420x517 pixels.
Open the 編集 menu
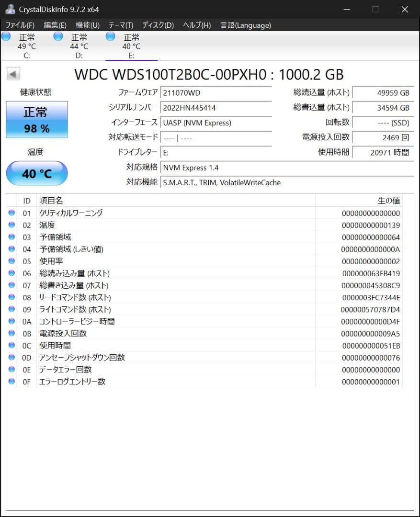tap(54, 25)
